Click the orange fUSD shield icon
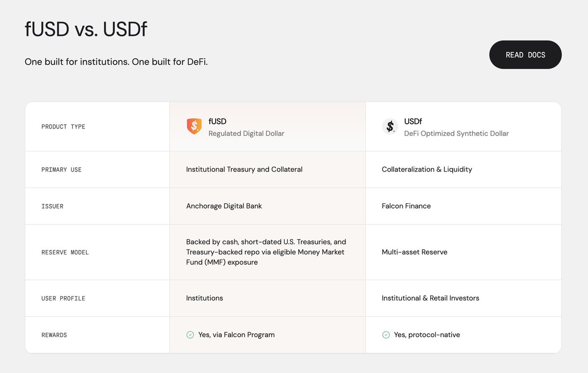The width and height of the screenshot is (588, 373). point(194,126)
